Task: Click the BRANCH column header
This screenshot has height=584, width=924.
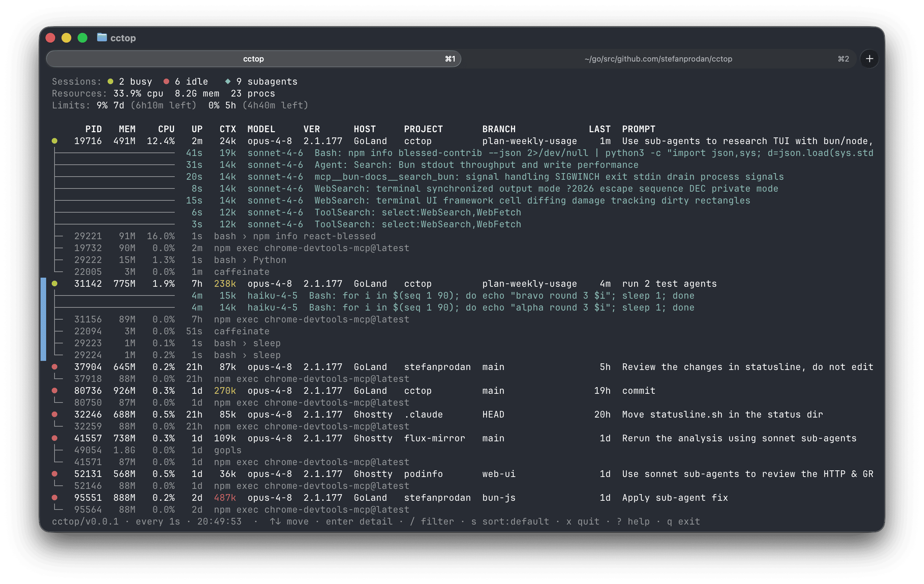Action: tap(499, 129)
